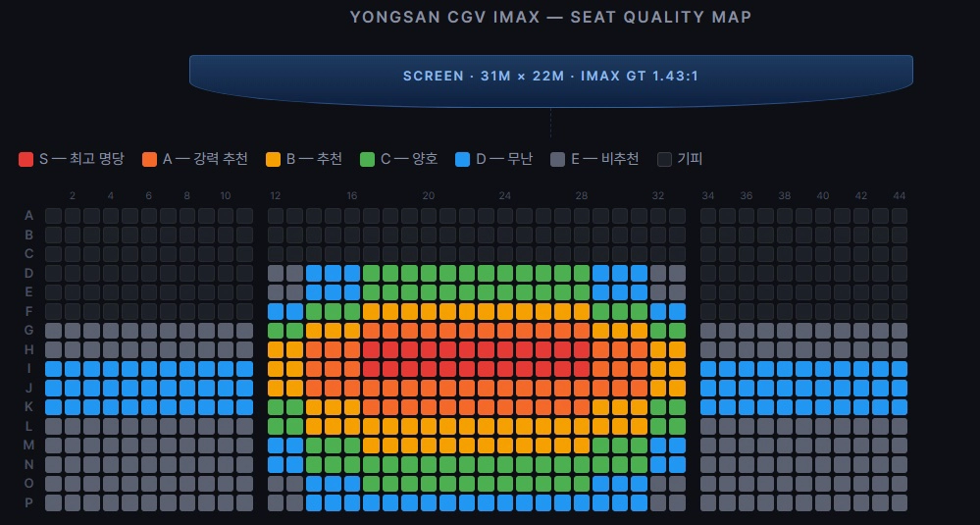Choose blue seat D16
This screenshot has height=525, width=980.
point(352,273)
